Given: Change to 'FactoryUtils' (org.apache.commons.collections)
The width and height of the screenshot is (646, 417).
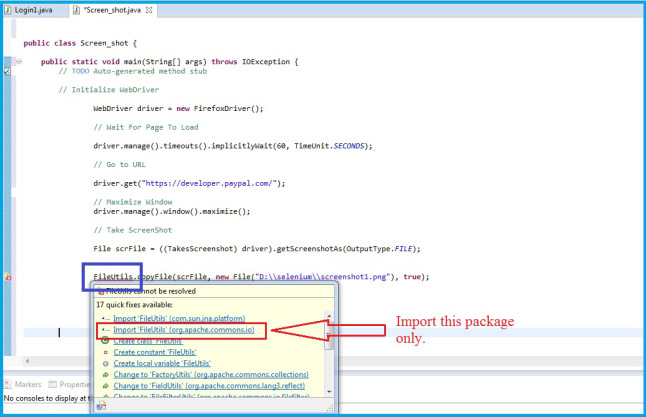Looking at the screenshot, I should [211, 375].
